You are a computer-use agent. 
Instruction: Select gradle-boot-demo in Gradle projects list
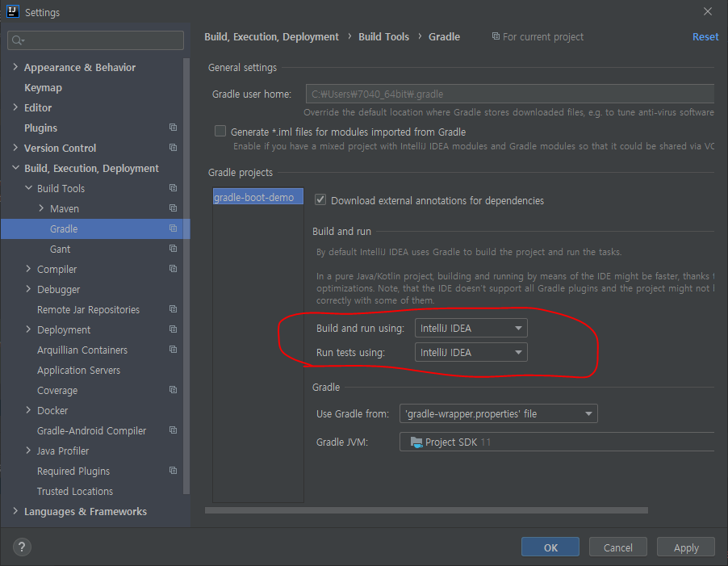pyautogui.click(x=257, y=196)
